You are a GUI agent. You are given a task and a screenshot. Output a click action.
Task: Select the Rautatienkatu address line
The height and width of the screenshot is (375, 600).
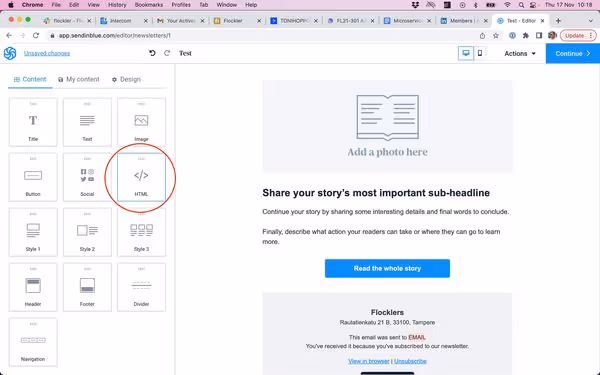click(387, 323)
